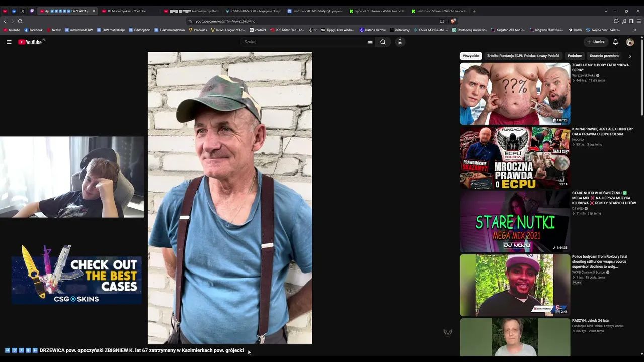The height and width of the screenshot is (362, 644).
Task: Select the Podobne filter chip
Action: (575, 56)
